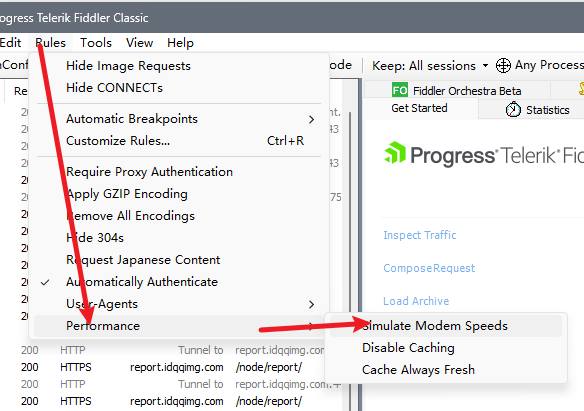
Task: Open the Tools menu
Action: pyautogui.click(x=96, y=43)
